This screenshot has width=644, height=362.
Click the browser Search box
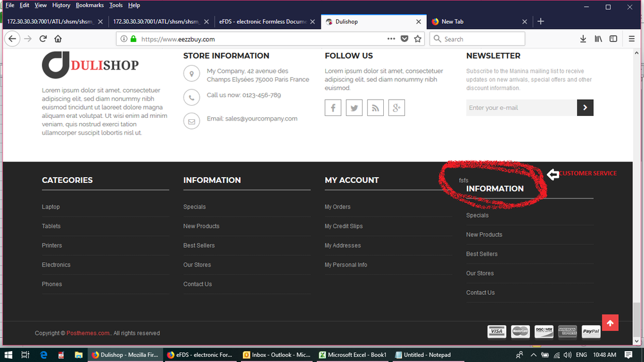point(477,39)
